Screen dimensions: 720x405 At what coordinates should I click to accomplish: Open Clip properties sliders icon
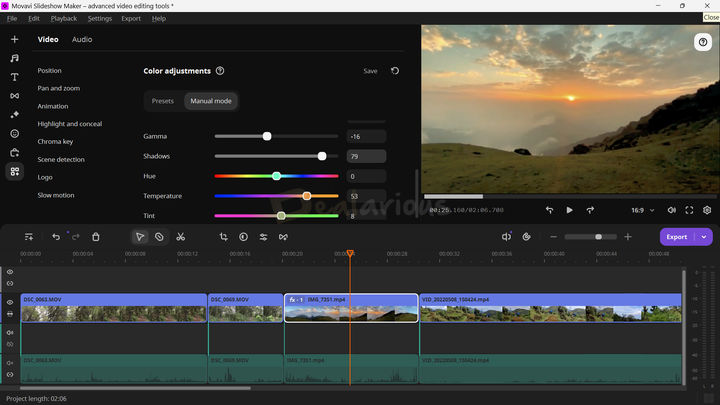pyautogui.click(x=263, y=237)
